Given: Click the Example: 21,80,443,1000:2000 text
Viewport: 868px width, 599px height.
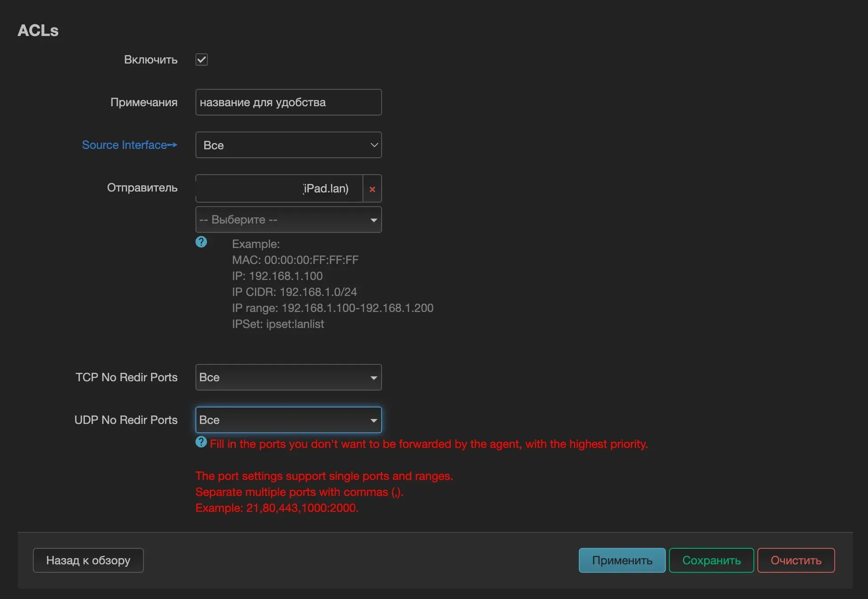Looking at the screenshot, I should (277, 508).
